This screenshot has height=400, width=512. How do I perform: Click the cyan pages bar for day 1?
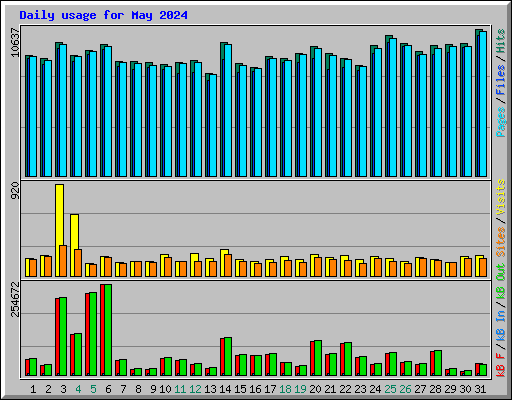(x=33, y=116)
